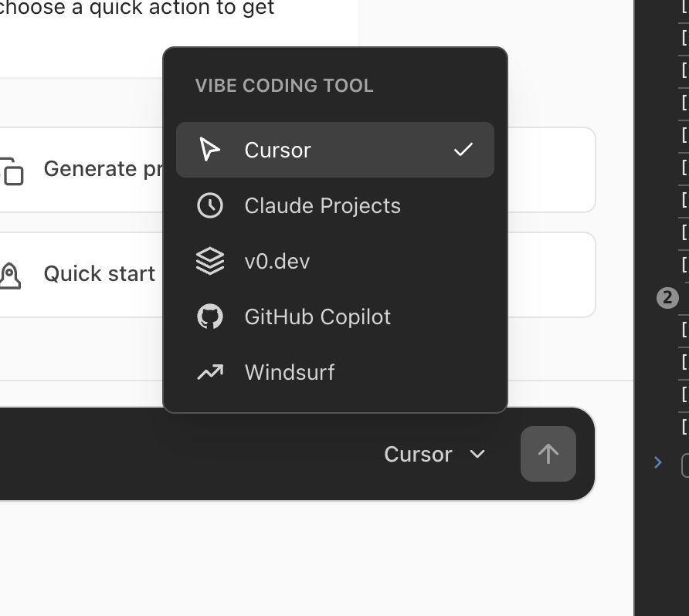The height and width of the screenshot is (616, 689).
Task: Click the upward arrow submit icon
Action: point(548,454)
